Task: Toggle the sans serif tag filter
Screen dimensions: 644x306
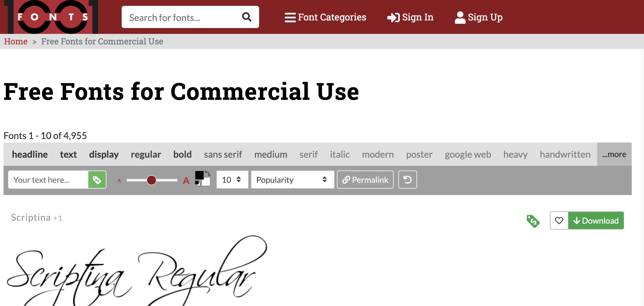Action: pyautogui.click(x=223, y=154)
